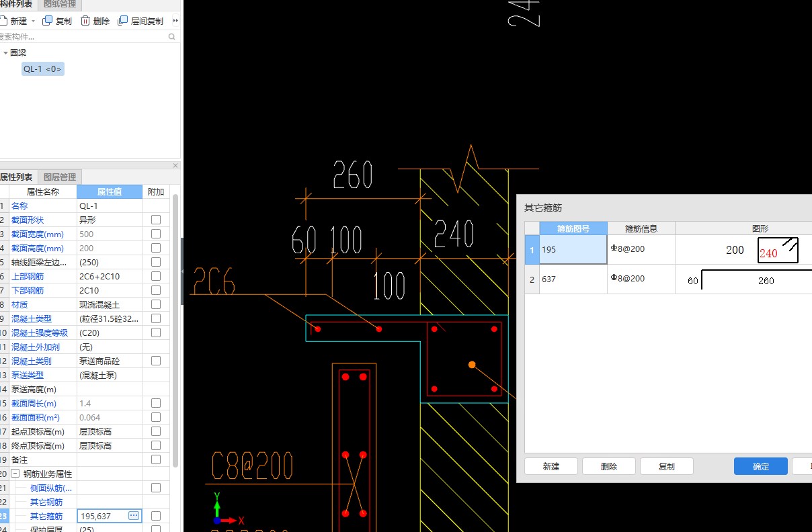Viewport: 812px width, 532px height.
Task: Click 确定 in the stirrup dialog
Action: (760, 466)
